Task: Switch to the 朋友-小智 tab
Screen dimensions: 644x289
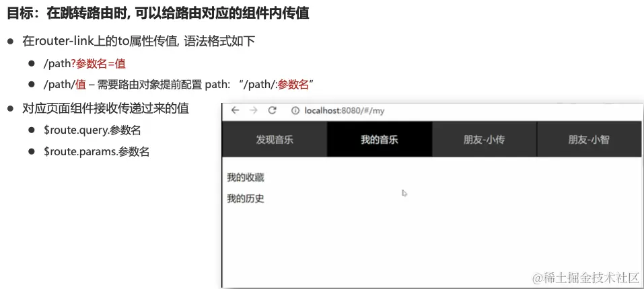Action: 589,139
